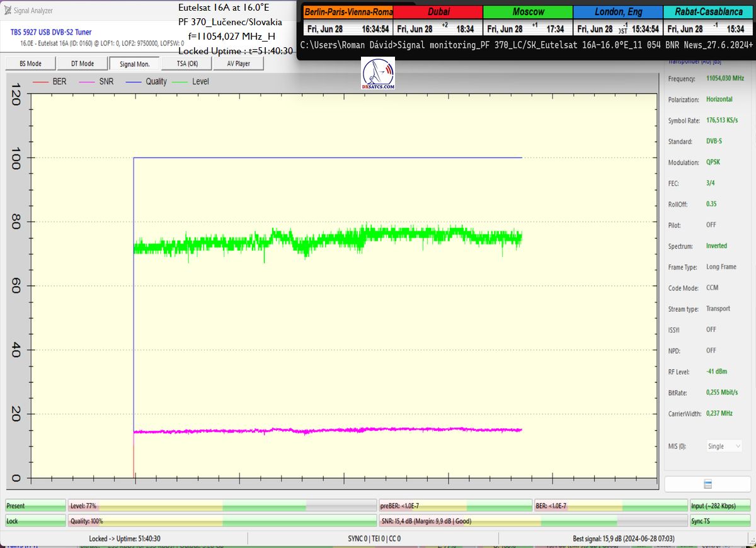Open the MIS Single dropdown
The width and height of the screenshot is (756, 548).
[x=724, y=446]
